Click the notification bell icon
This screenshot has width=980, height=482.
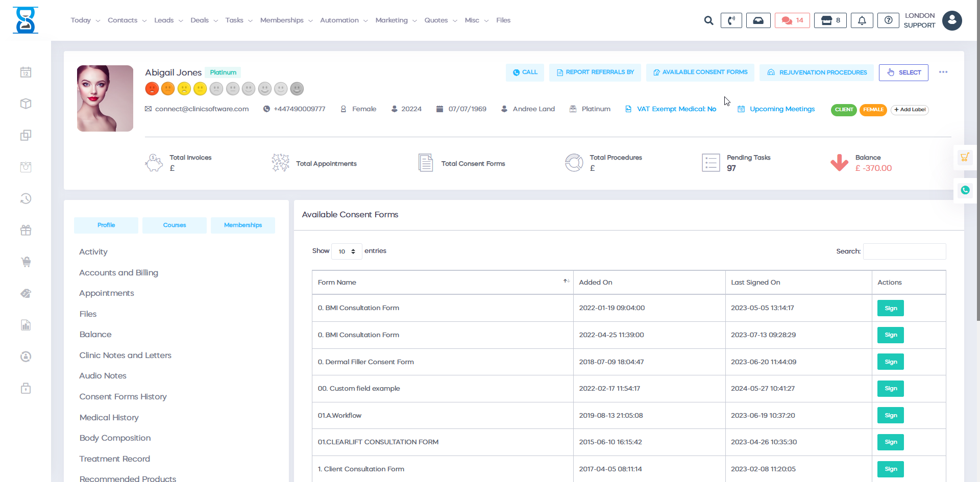pyautogui.click(x=862, y=20)
